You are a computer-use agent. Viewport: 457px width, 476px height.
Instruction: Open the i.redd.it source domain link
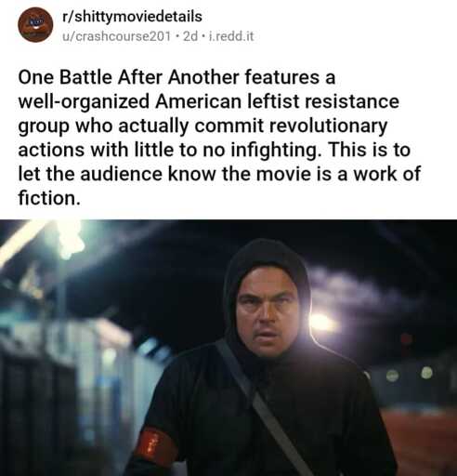231,36
